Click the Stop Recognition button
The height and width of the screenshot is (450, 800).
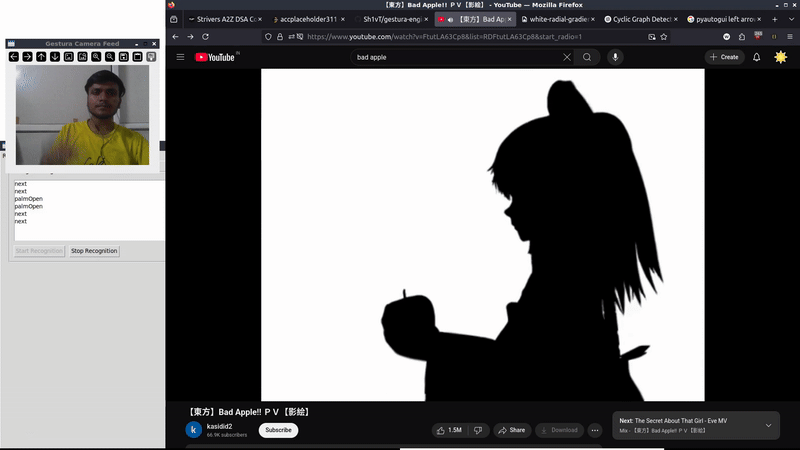(94, 251)
